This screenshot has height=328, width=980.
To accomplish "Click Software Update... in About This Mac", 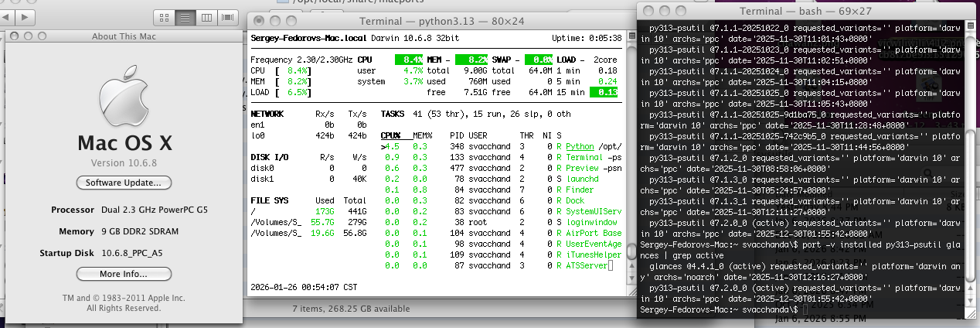I will tap(124, 183).
